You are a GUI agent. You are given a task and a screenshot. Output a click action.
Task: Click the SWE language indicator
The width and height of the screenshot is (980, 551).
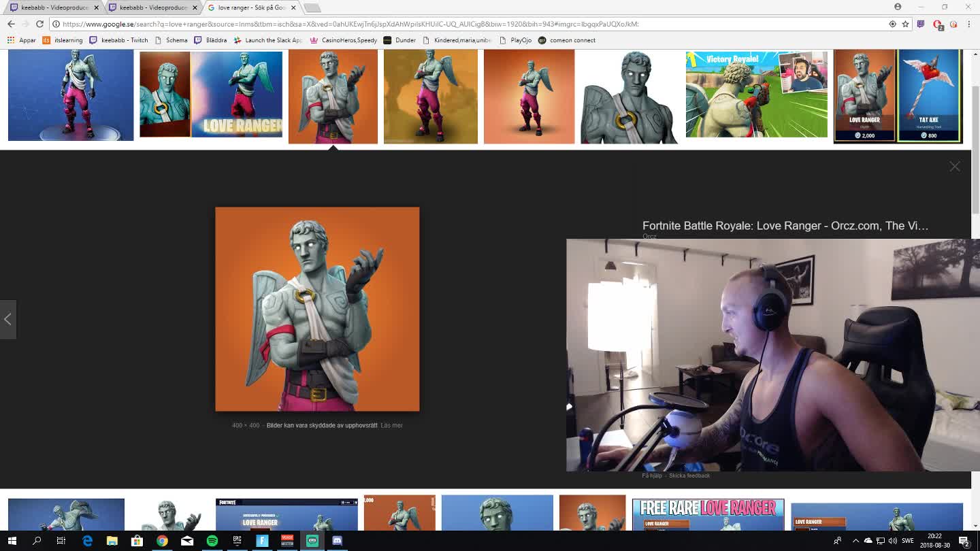click(908, 541)
